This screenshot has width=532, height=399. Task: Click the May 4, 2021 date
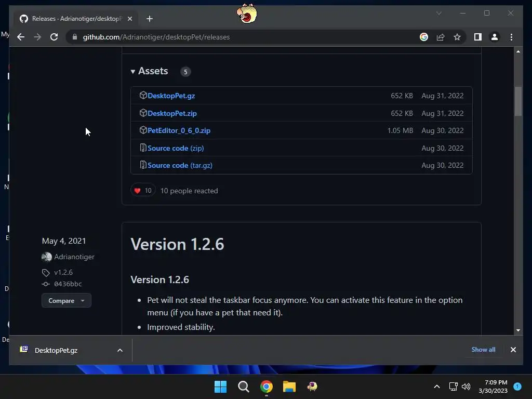[64, 241]
